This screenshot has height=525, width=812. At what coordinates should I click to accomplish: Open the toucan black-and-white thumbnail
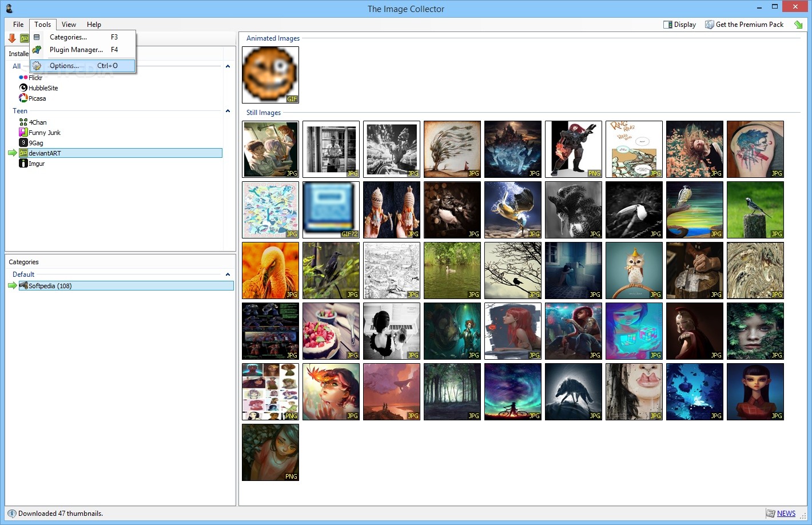tap(634, 210)
